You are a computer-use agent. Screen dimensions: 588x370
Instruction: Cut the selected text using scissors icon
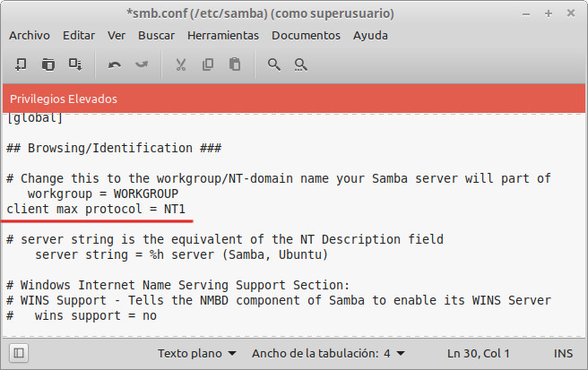pos(181,65)
